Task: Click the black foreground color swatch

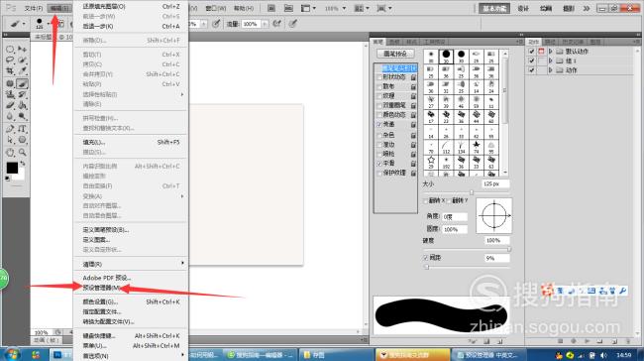Action: (12, 168)
